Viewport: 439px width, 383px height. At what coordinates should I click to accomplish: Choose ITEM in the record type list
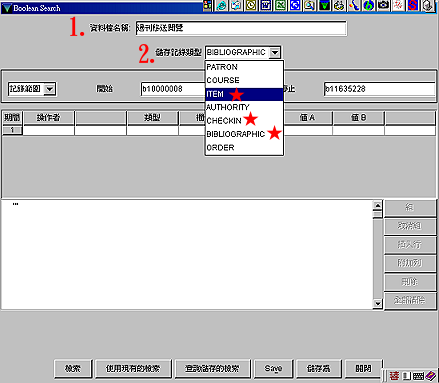click(x=244, y=94)
